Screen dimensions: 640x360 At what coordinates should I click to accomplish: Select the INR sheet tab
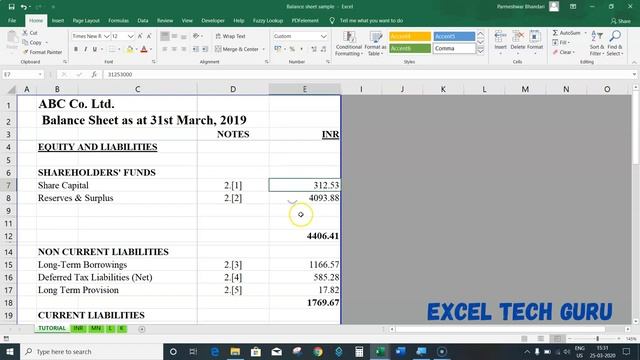(x=78, y=328)
